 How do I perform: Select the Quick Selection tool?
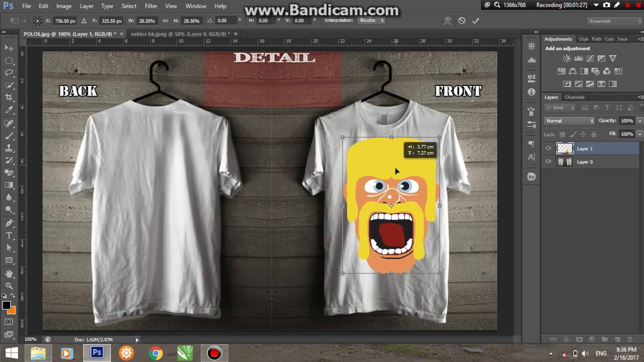coord(9,85)
